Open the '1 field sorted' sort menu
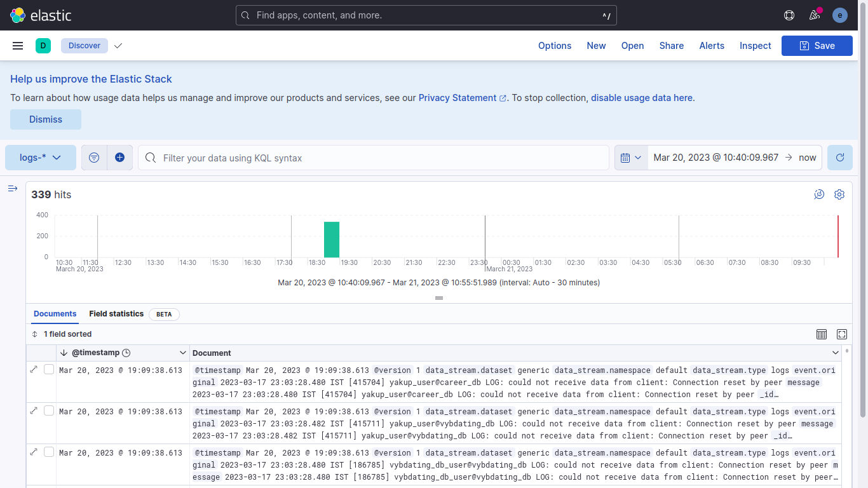This screenshot has width=868, height=488. 62,334
